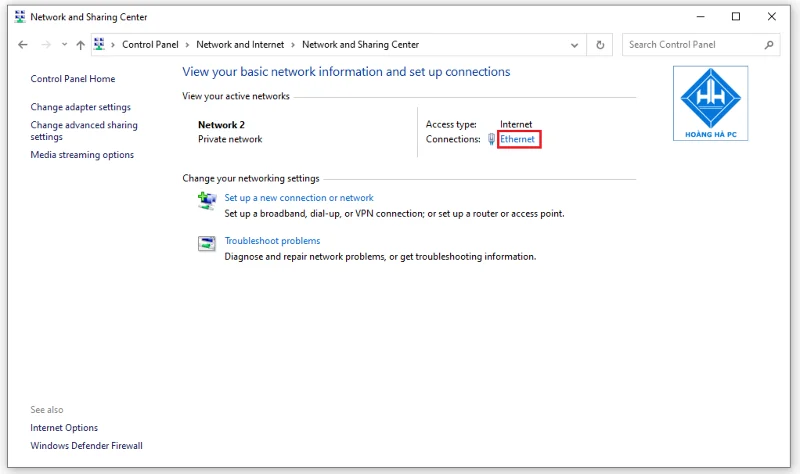Open Windows Defender Firewall link

[x=87, y=445]
